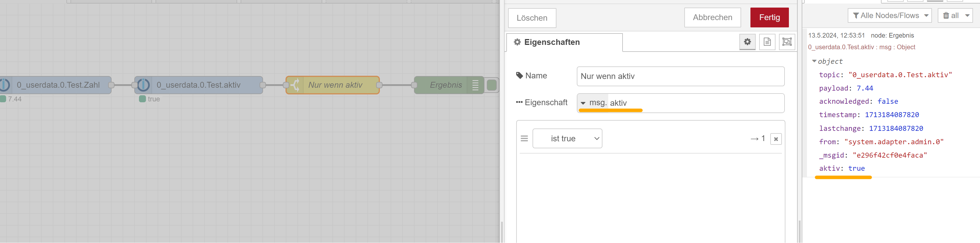Open the node appearance icon

tap(787, 42)
